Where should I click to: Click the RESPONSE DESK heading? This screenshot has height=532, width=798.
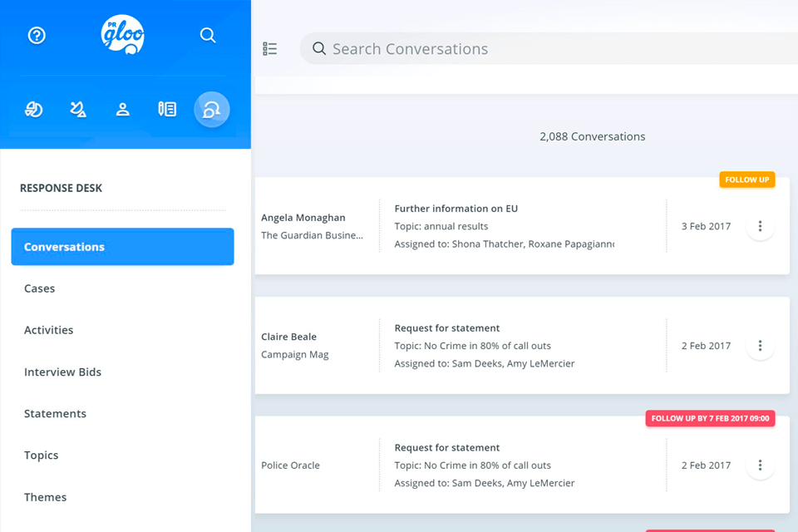click(x=61, y=188)
